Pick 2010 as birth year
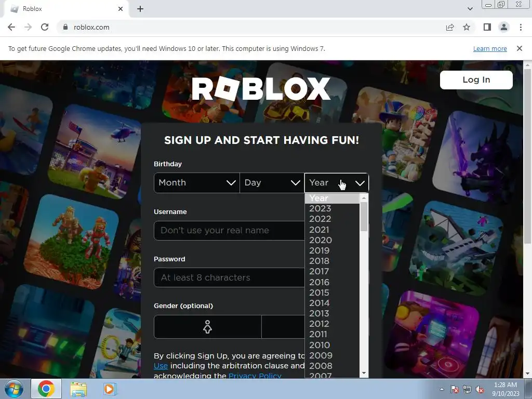532x399 pixels. (x=332, y=345)
